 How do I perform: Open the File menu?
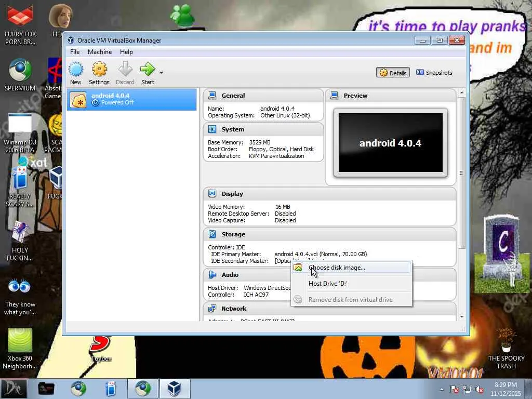click(x=75, y=52)
